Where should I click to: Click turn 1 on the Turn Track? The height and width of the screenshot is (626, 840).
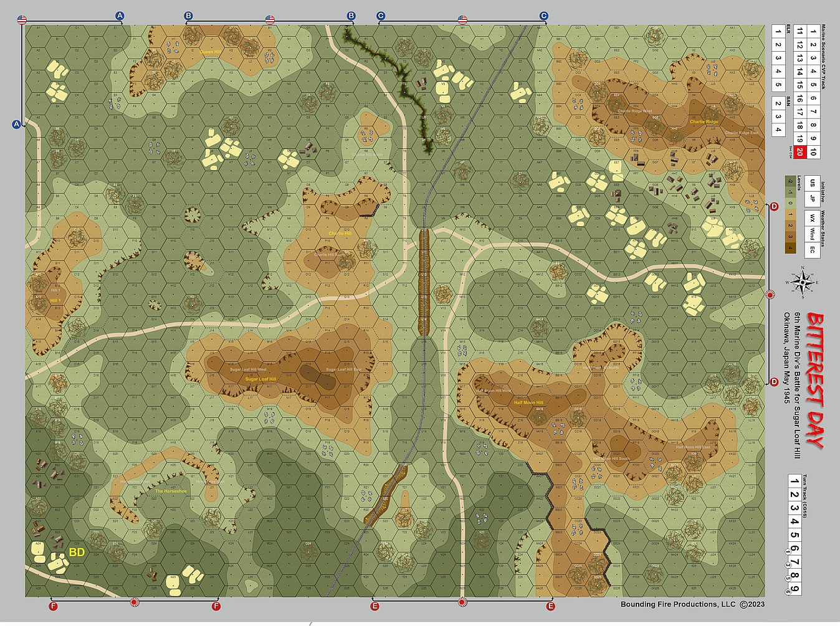tap(794, 481)
